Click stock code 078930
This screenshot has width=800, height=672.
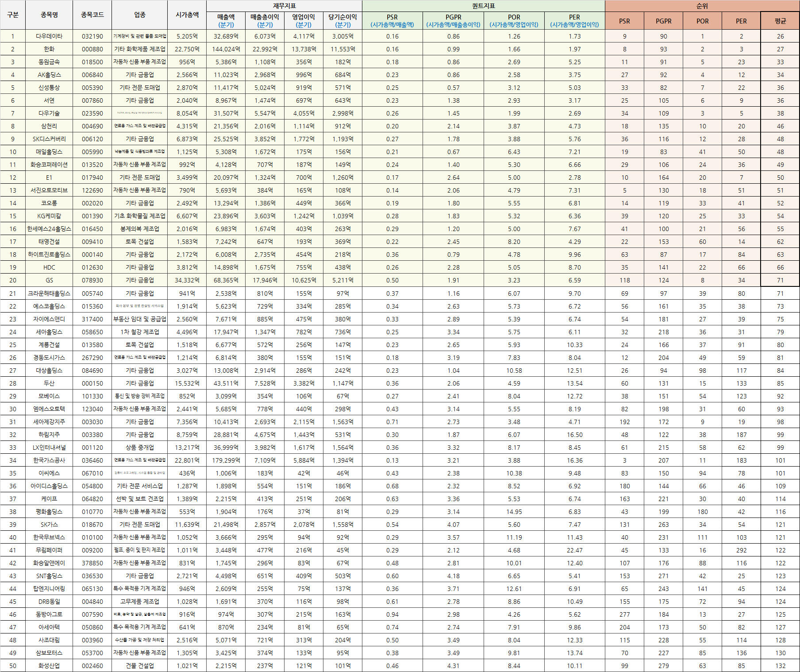point(92,280)
